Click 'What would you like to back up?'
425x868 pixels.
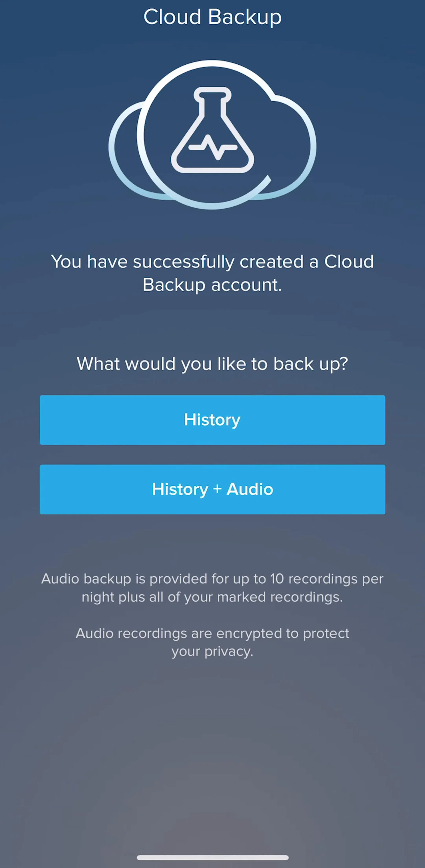tap(212, 364)
